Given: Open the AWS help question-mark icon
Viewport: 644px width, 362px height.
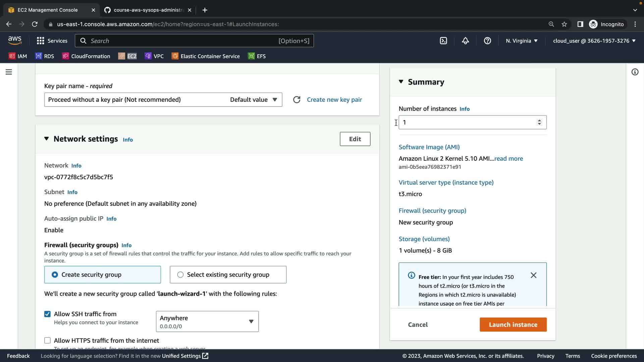Looking at the screenshot, I should 487,41.
